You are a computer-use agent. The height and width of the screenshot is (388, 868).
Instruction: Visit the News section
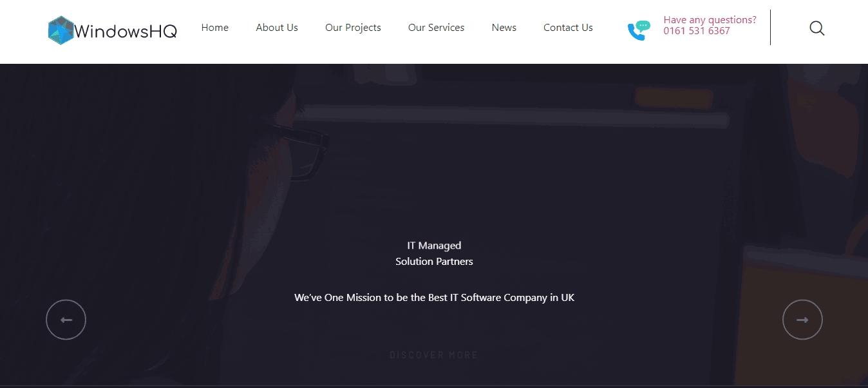pyautogui.click(x=504, y=28)
